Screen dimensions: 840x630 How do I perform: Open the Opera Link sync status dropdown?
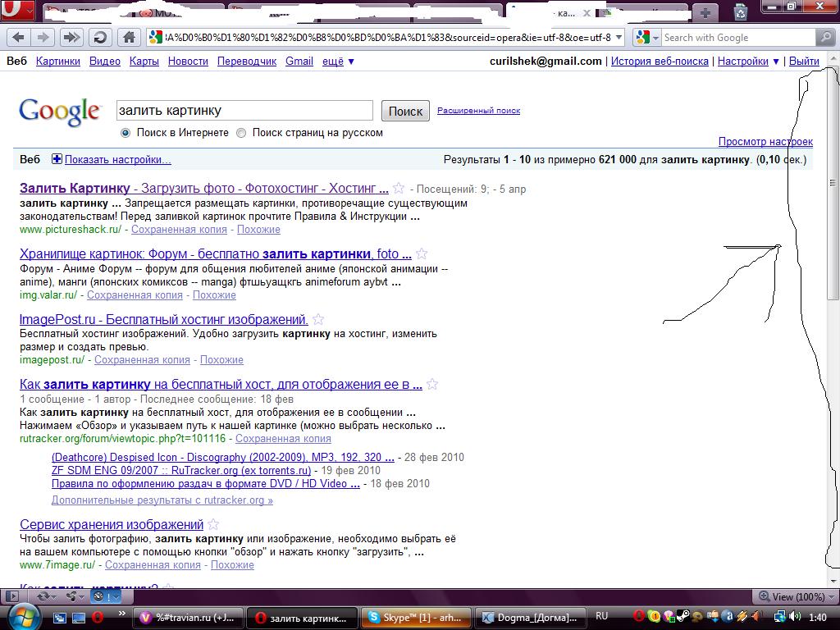(47, 596)
